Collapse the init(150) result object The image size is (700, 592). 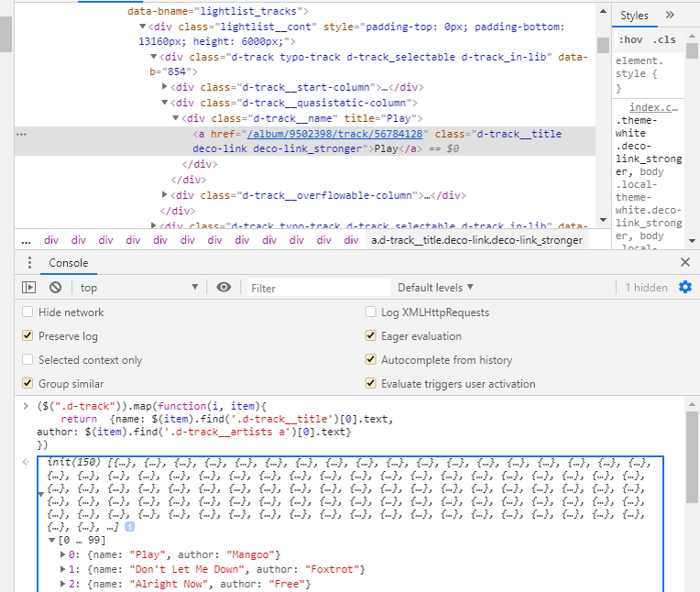pyautogui.click(x=41, y=495)
